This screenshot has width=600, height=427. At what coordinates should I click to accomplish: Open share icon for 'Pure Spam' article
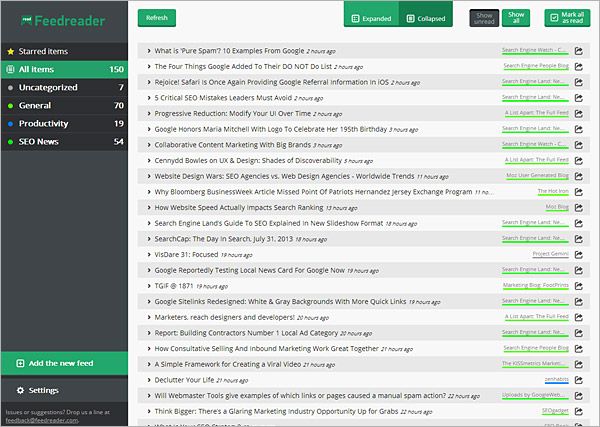(x=579, y=49)
